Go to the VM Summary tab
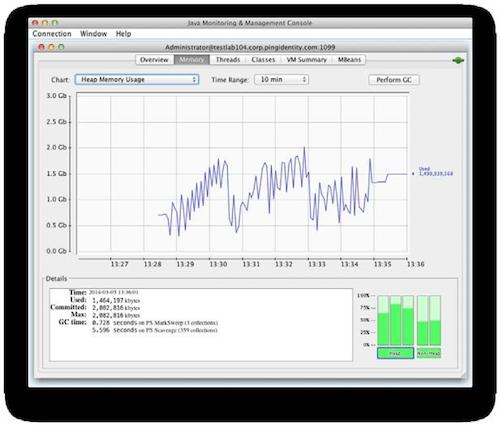The image size is (500, 425). (x=307, y=60)
